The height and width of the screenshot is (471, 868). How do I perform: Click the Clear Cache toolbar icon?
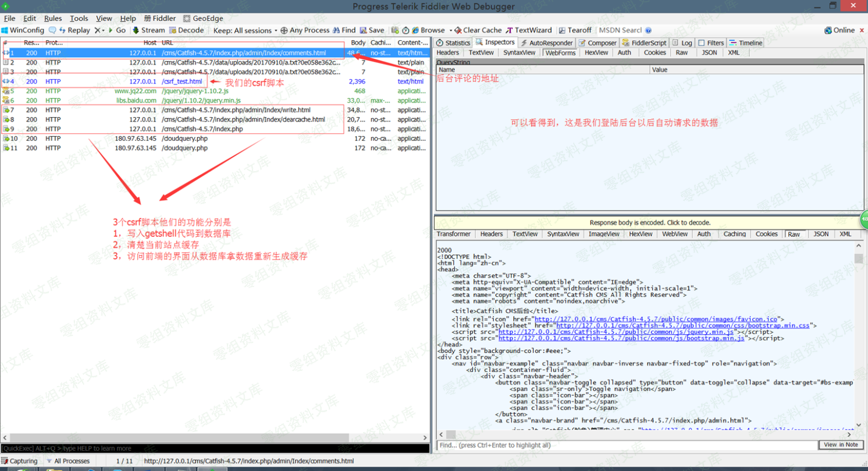458,30
